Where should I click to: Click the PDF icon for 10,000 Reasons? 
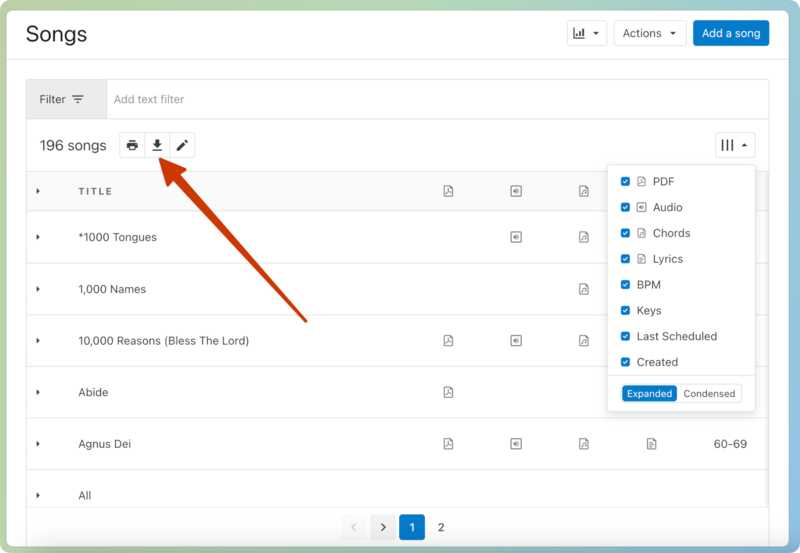point(448,341)
